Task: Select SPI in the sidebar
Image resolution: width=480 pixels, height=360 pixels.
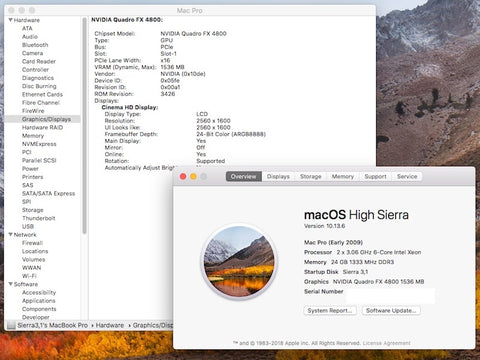Action: [x=27, y=202]
